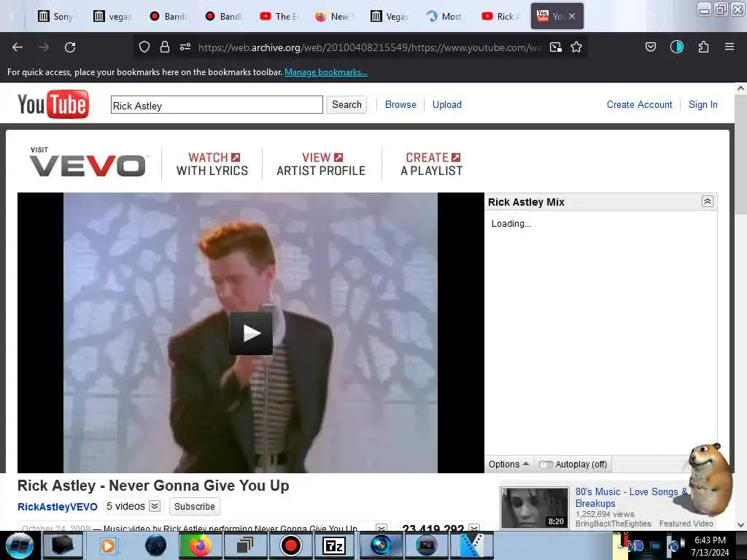Open the stacked windows taskbar icon
Image resolution: width=747 pixels, height=560 pixels.
pyautogui.click(x=245, y=545)
